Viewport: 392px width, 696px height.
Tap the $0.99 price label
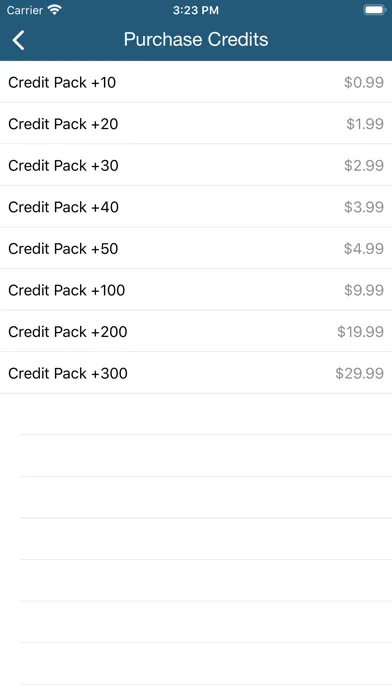point(364,82)
